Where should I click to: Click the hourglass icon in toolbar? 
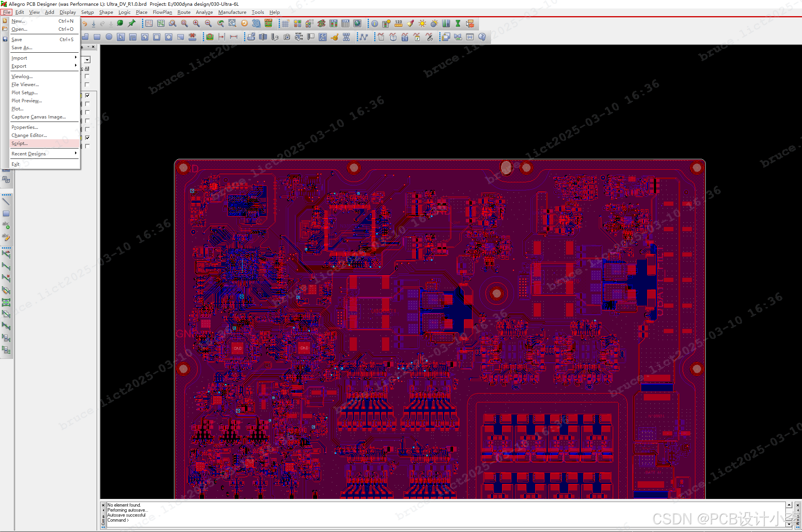point(458,23)
